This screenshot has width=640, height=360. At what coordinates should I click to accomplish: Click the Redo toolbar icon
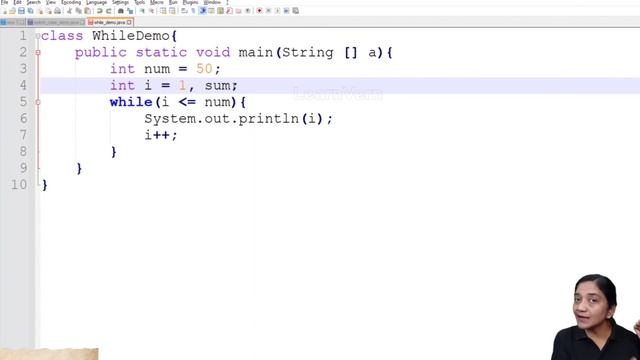pos(109,11)
